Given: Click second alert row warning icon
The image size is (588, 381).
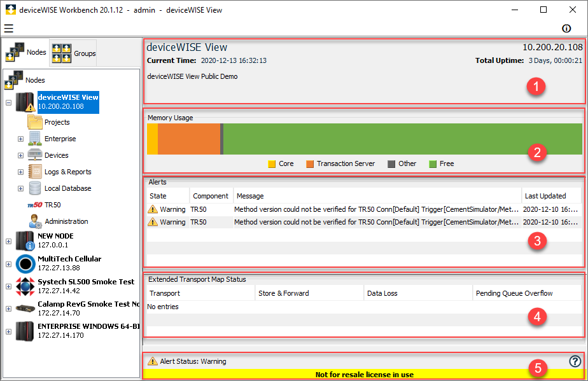Looking at the screenshot, I should click(153, 222).
